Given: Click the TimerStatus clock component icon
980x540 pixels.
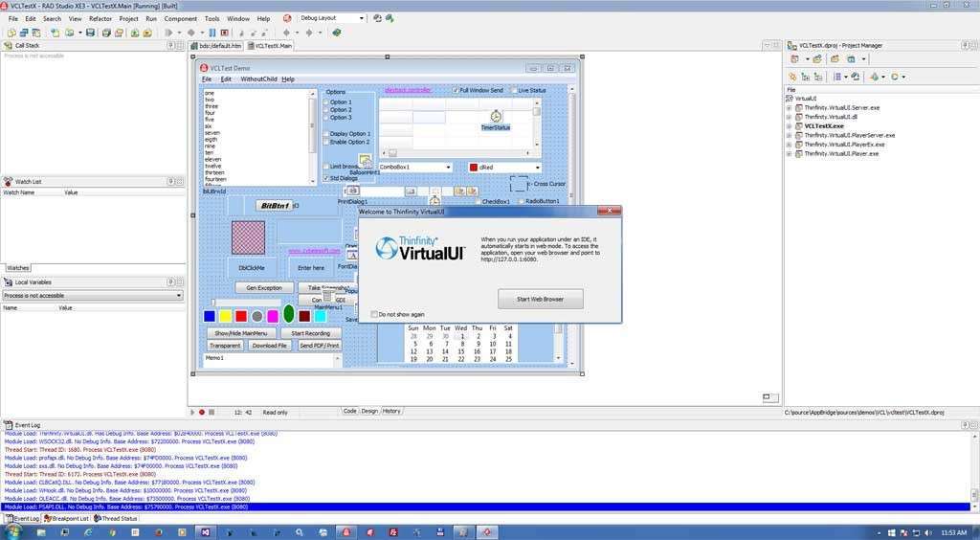Looking at the screenshot, I should point(496,116).
